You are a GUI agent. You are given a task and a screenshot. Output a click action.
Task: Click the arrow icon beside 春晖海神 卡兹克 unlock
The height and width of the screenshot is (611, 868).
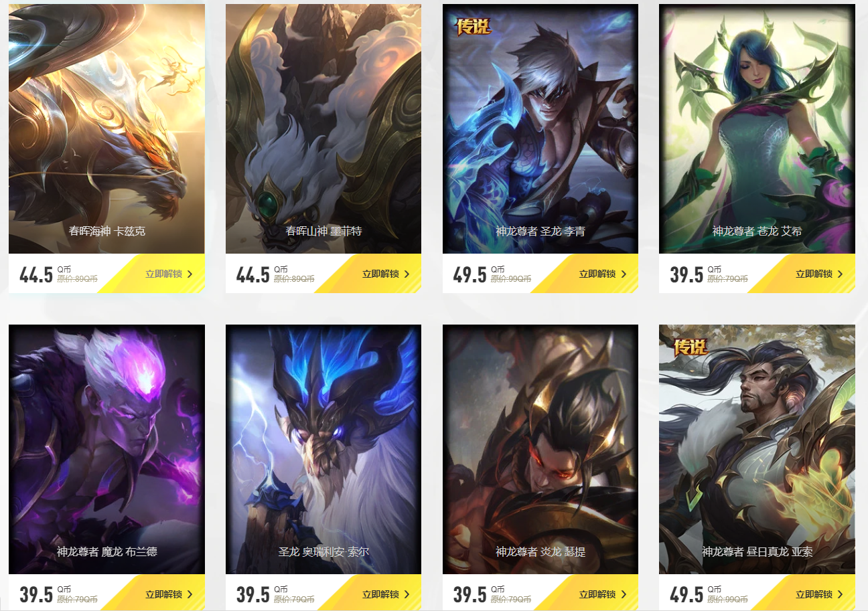pyautogui.click(x=190, y=274)
